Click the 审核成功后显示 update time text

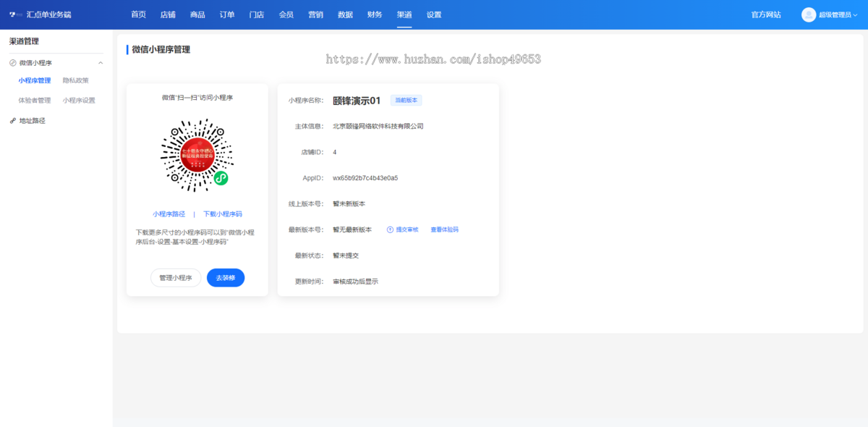pyautogui.click(x=356, y=282)
